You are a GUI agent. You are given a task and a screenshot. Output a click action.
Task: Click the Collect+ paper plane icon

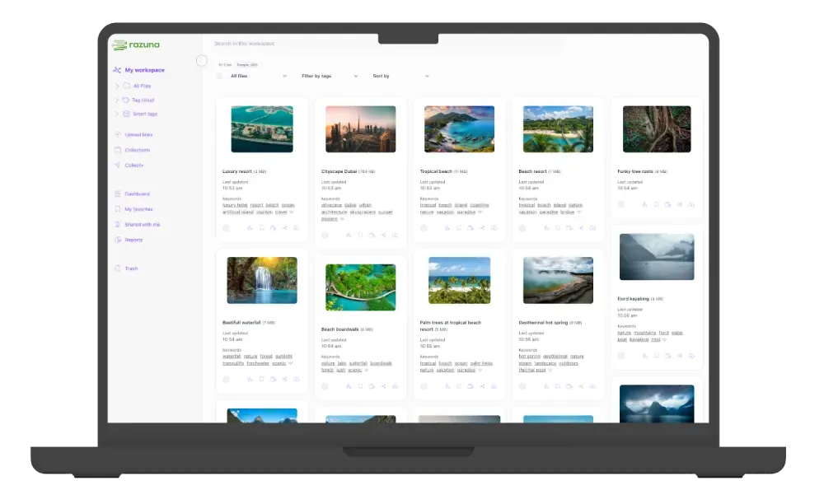[x=118, y=165]
